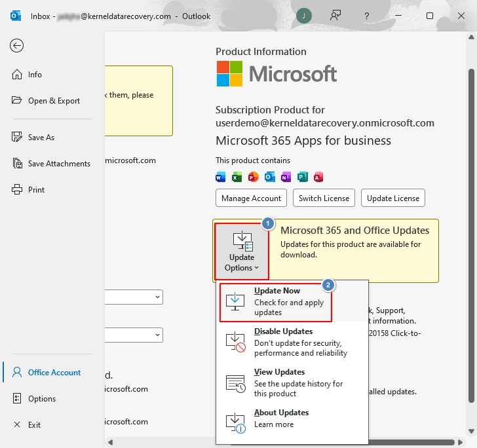
Task: Click the Publisher app icon
Action: coord(303,177)
